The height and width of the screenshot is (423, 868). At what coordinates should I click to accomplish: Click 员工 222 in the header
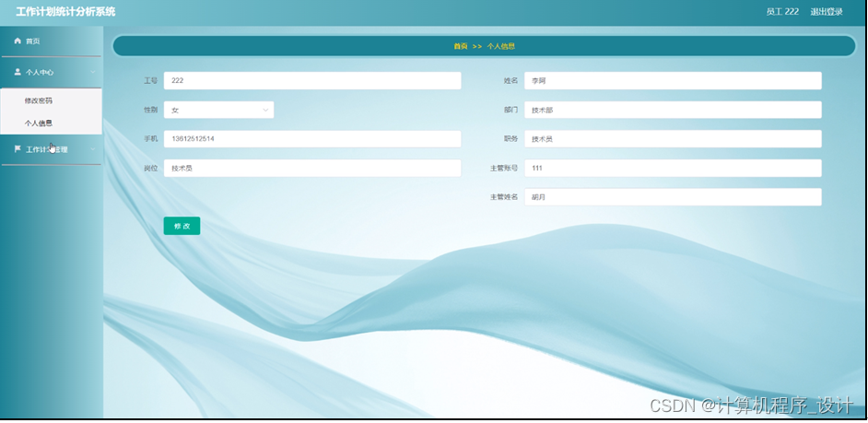[782, 12]
